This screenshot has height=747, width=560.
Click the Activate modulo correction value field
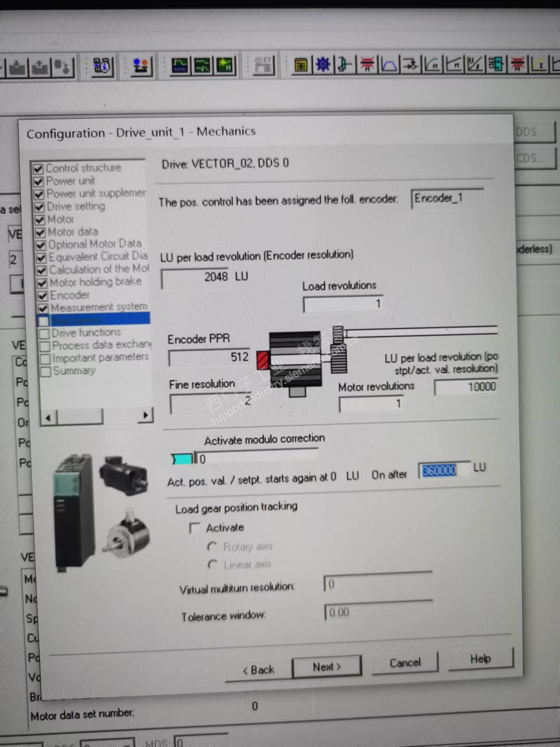pos(256,458)
